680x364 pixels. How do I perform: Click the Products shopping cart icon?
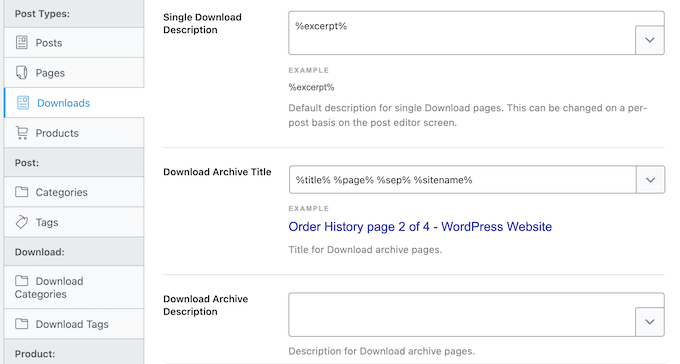tap(21, 133)
